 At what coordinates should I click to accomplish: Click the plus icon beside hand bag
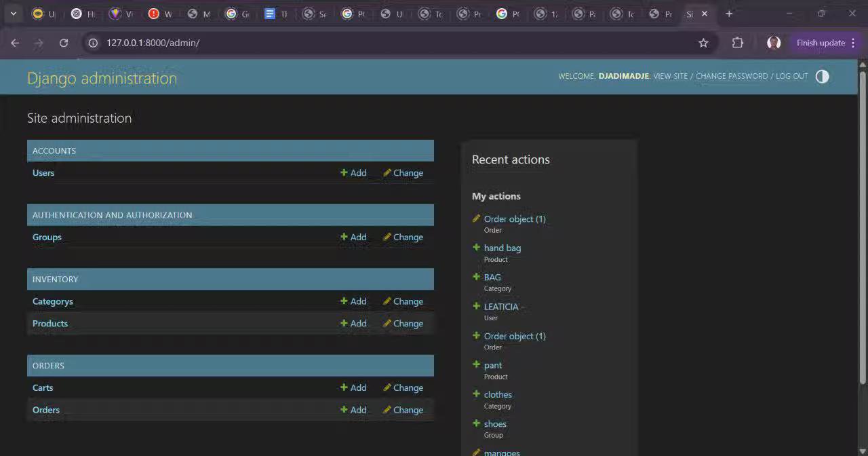coord(476,248)
